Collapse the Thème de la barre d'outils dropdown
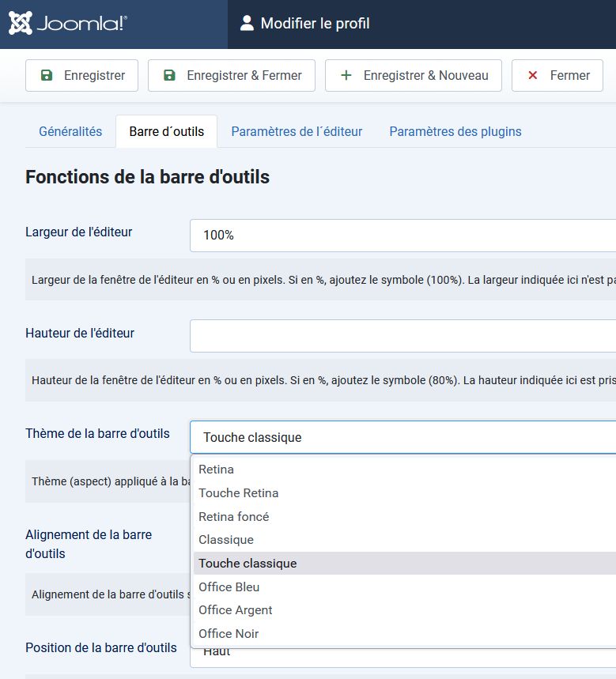 402,437
